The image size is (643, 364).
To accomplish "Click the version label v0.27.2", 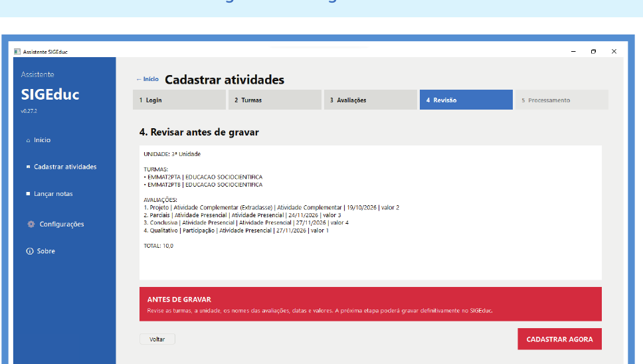I will [29, 111].
